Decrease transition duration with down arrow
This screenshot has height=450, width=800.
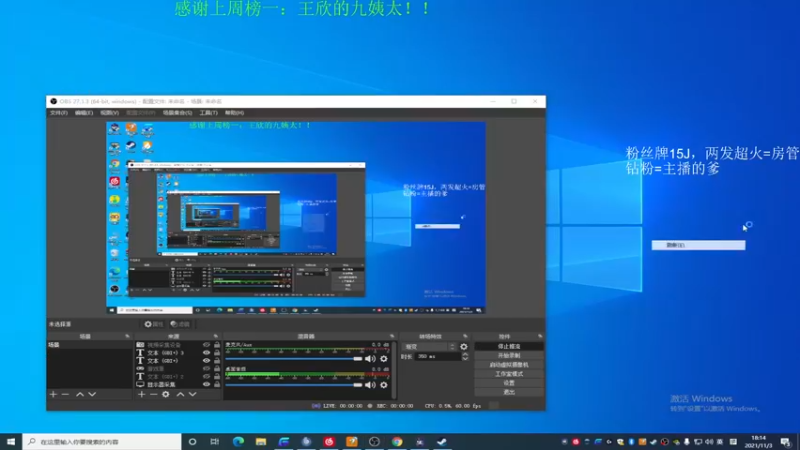click(x=465, y=359)
